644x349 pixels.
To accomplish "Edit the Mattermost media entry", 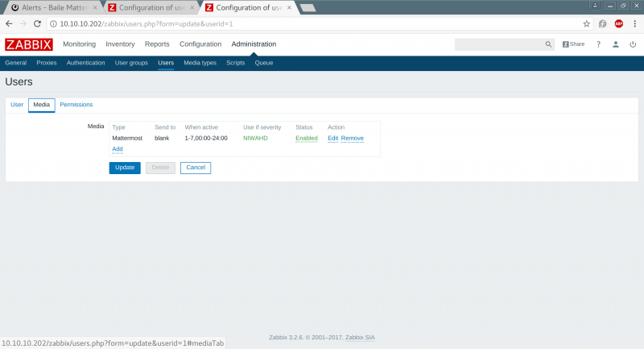I will (x=332, y=138).
